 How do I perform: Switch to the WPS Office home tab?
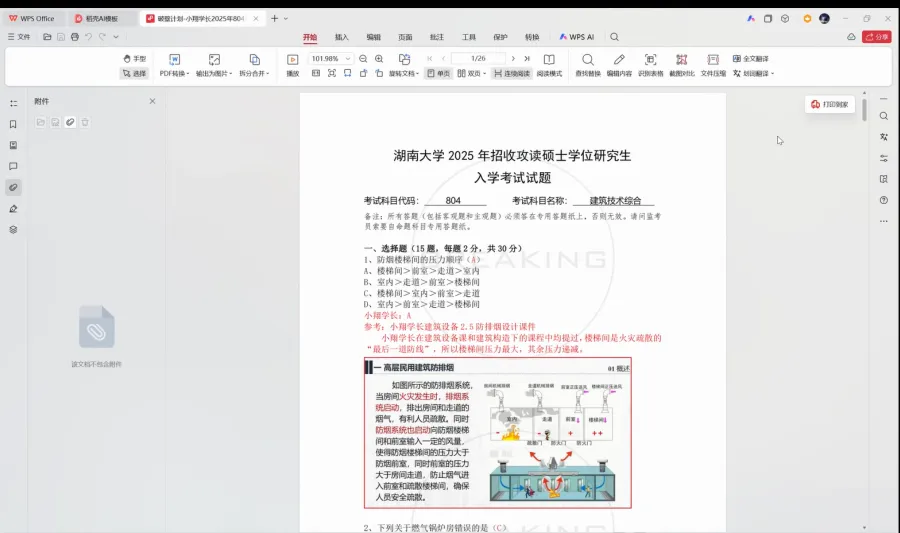32,18
